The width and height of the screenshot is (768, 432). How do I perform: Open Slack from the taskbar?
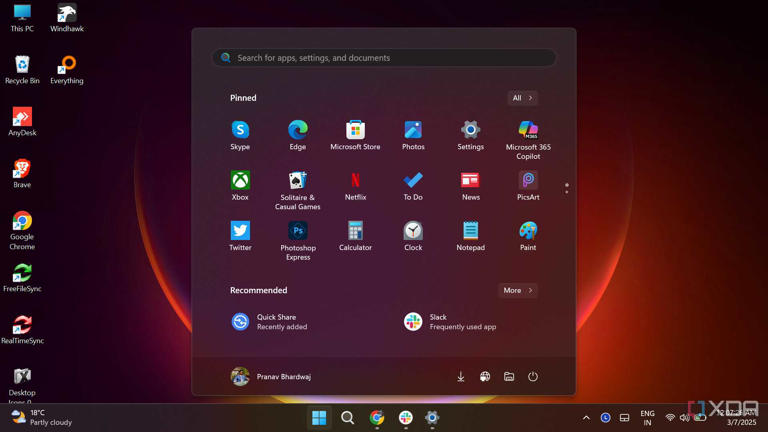(x=406, y=418)
